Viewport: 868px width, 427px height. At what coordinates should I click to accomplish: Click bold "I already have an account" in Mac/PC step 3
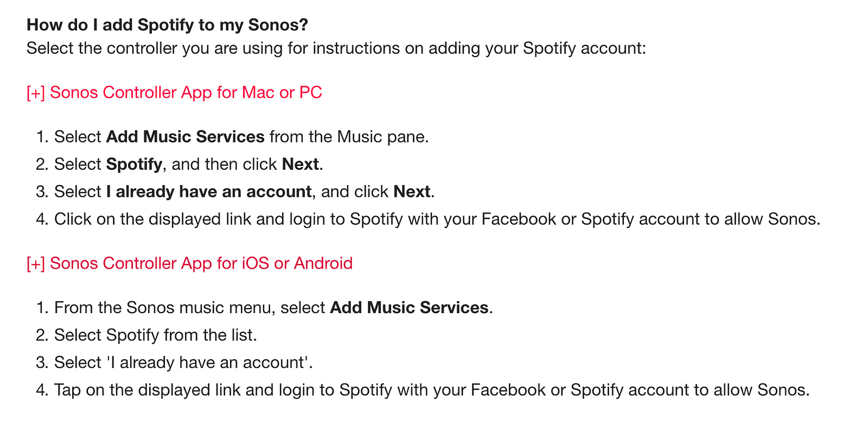tap(209, 192)
